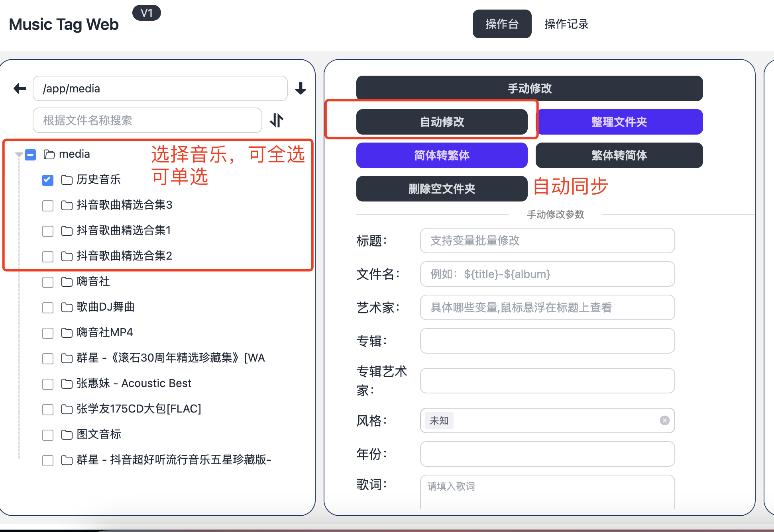Click the folder icon next to 图文音标
The height and width of the screenshot is (532, 774).
67,435
